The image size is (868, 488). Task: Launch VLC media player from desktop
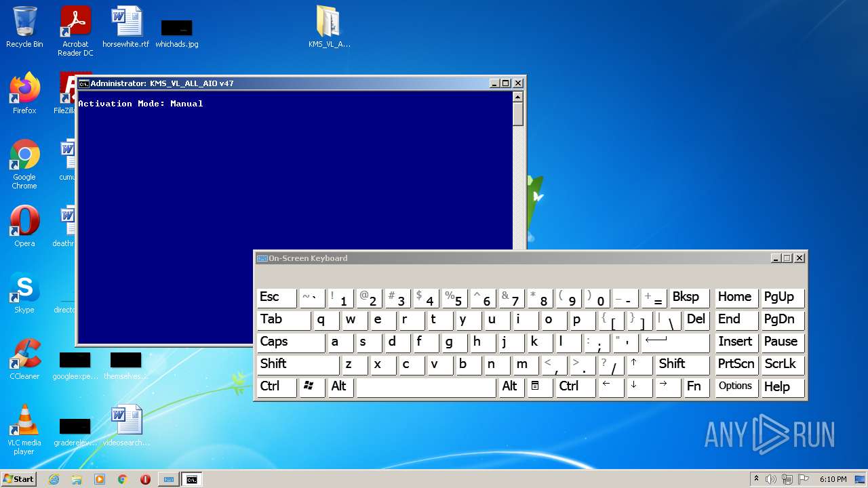click(24, 430)
